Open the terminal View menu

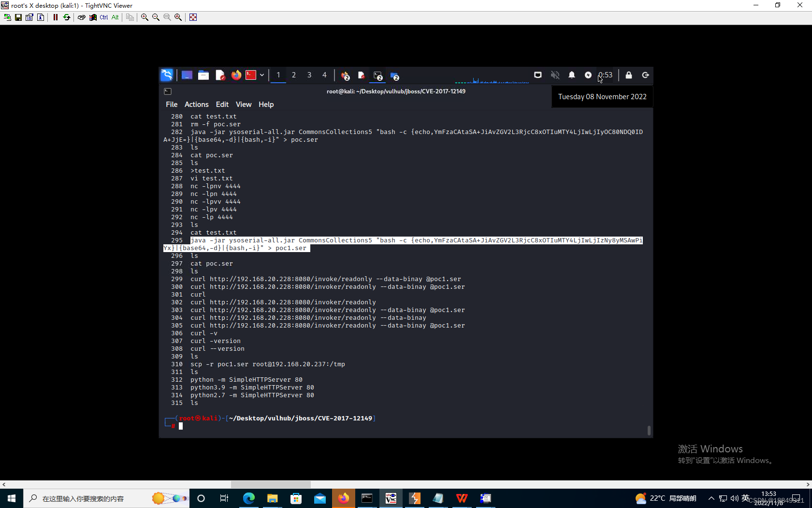(244, 105)
